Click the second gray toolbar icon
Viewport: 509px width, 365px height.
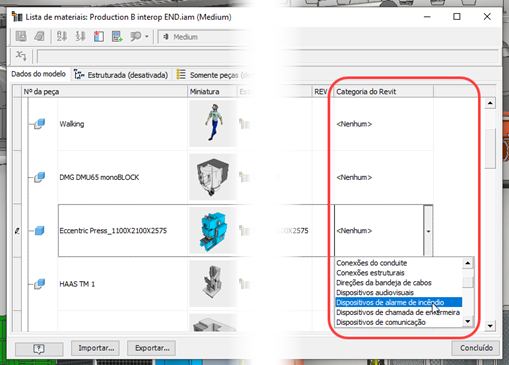(39, 36)
